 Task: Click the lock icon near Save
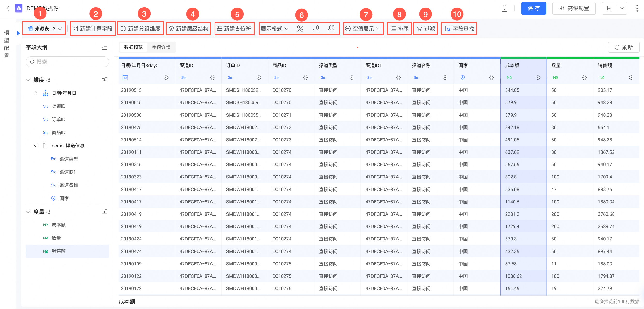[x=504, y=8]
